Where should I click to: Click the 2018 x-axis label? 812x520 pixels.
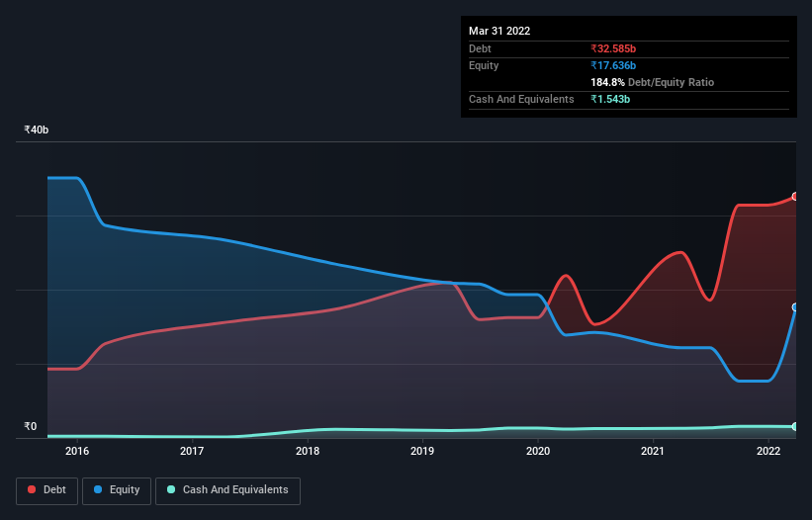[308, 451]
